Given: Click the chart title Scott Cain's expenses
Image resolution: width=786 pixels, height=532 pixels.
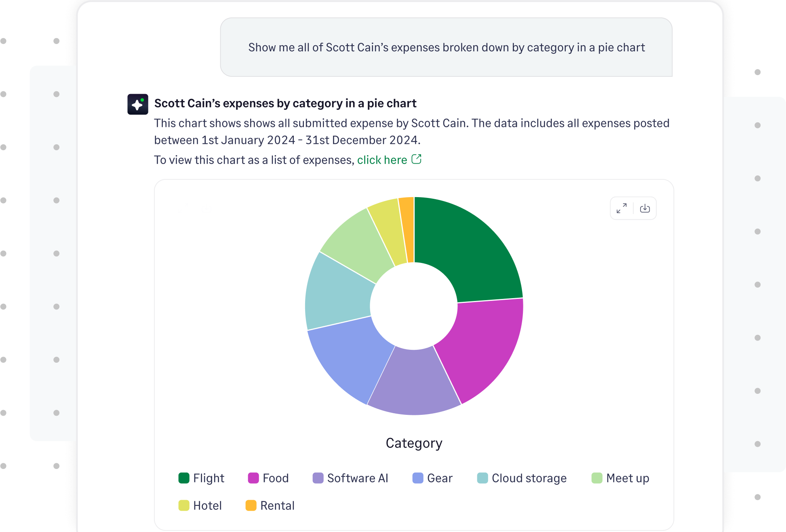Looking at the screenshot, I should [x=285, y=103].
